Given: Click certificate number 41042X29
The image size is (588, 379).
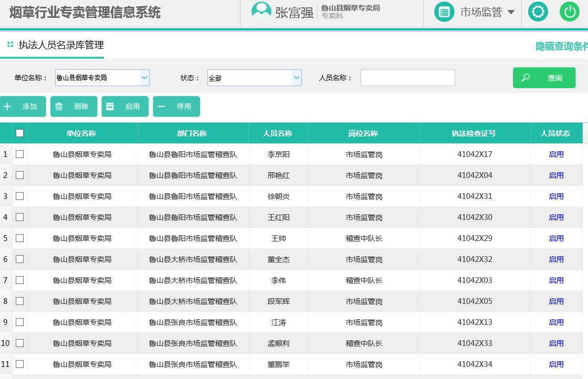Looking at the screenshot, I should click(475, 238).
